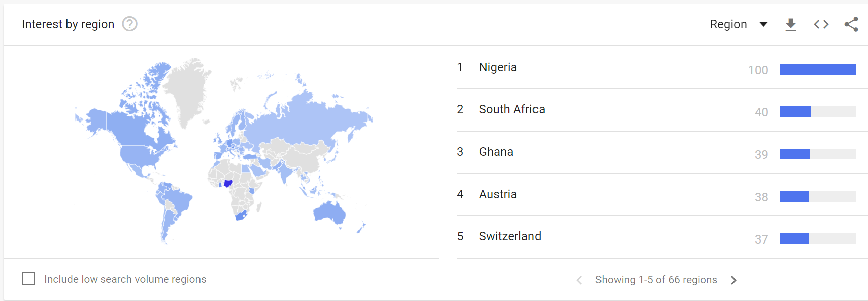
Task: Click Nigeria's full interest bar
Action: [x=818, y=70]
